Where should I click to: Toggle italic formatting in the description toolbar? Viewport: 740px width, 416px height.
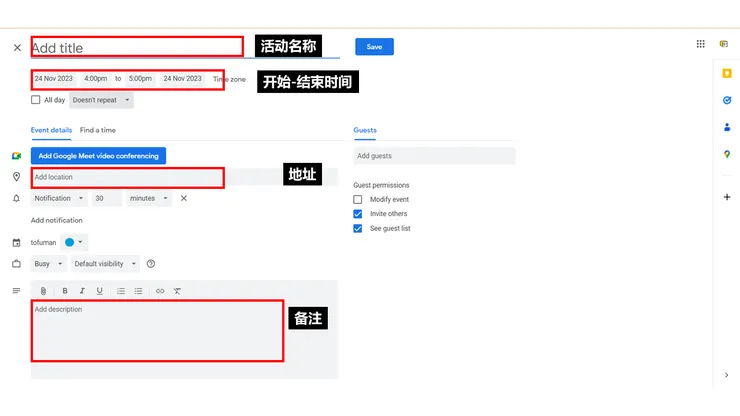82,291
